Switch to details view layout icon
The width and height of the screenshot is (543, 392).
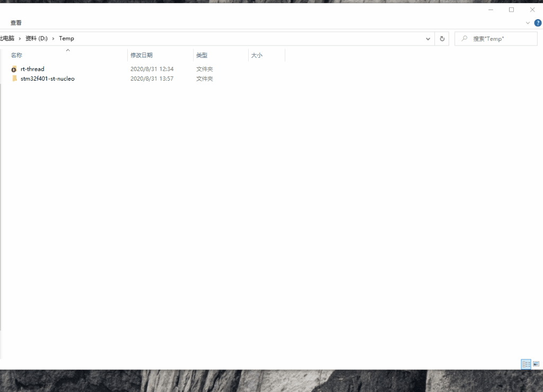pyautogui.click(x=526, y=364)
